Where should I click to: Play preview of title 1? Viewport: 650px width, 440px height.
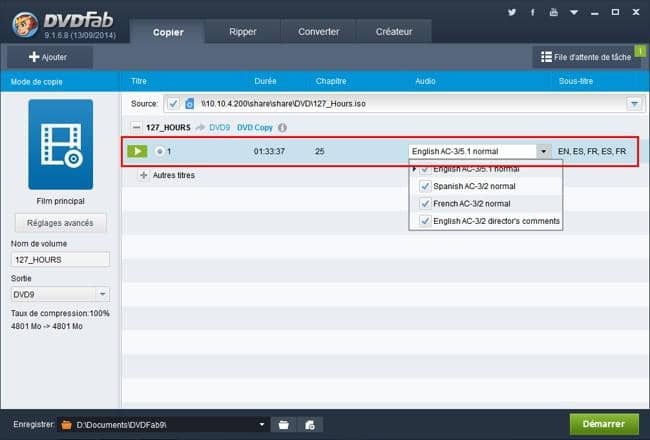pos(137,151)
